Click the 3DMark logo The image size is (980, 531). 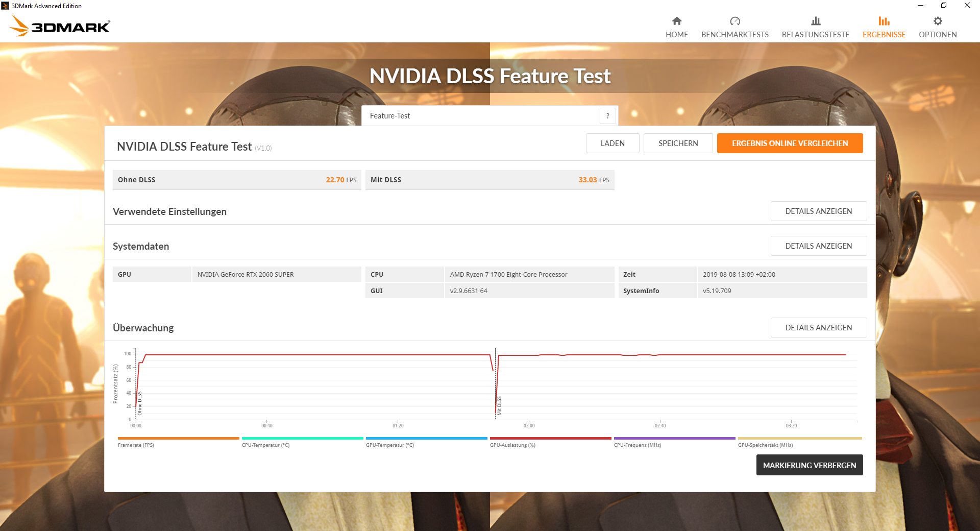click(60, 26)
